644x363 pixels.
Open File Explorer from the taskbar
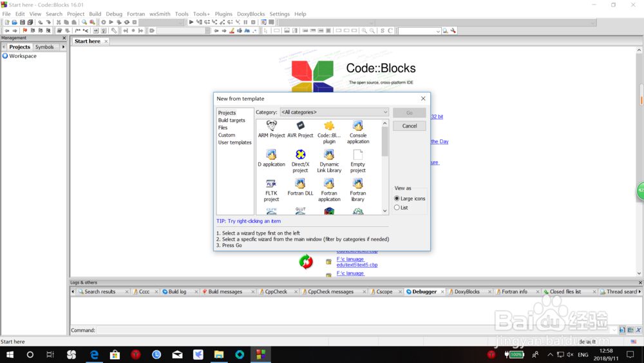click(219, 355)
